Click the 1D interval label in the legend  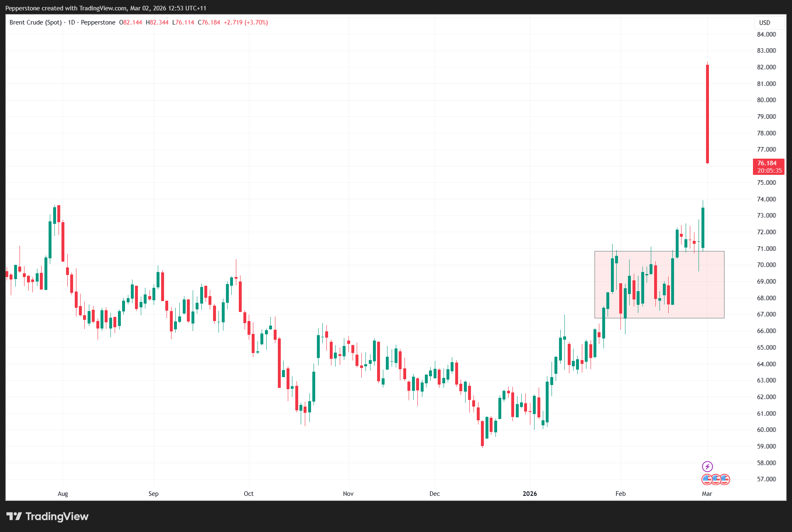coord(71,22)
